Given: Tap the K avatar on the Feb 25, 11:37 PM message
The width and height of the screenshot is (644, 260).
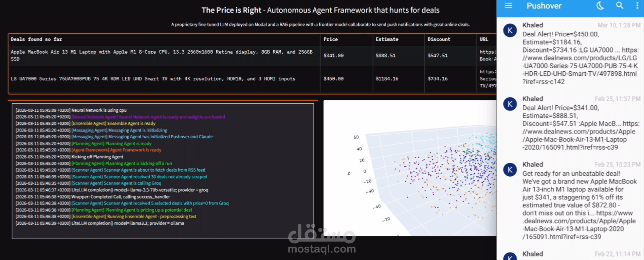Looking at the screenshot, I should (510, 104).
